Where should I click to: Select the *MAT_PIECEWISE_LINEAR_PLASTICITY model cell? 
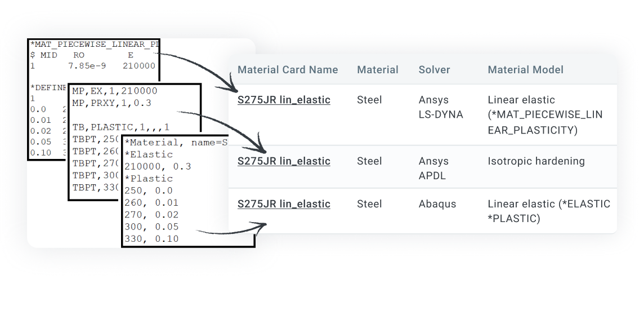pyautogui.click(x=544, y=114)
